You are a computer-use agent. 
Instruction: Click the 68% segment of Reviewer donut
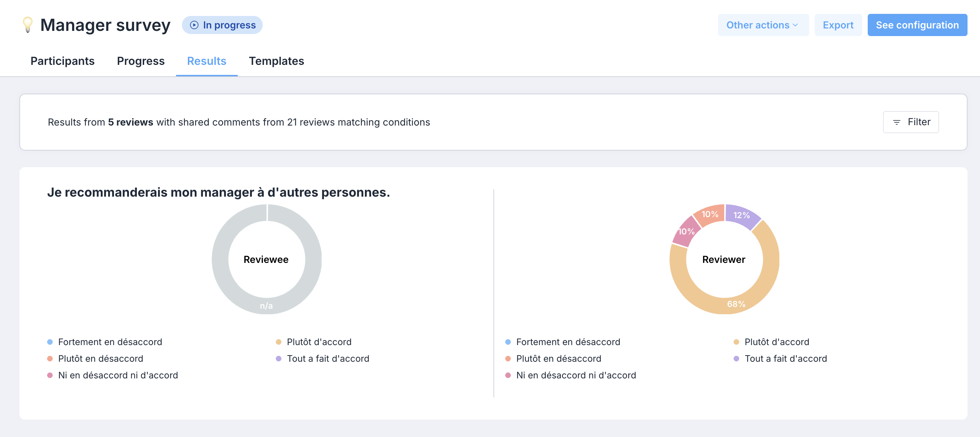point(736,304)
